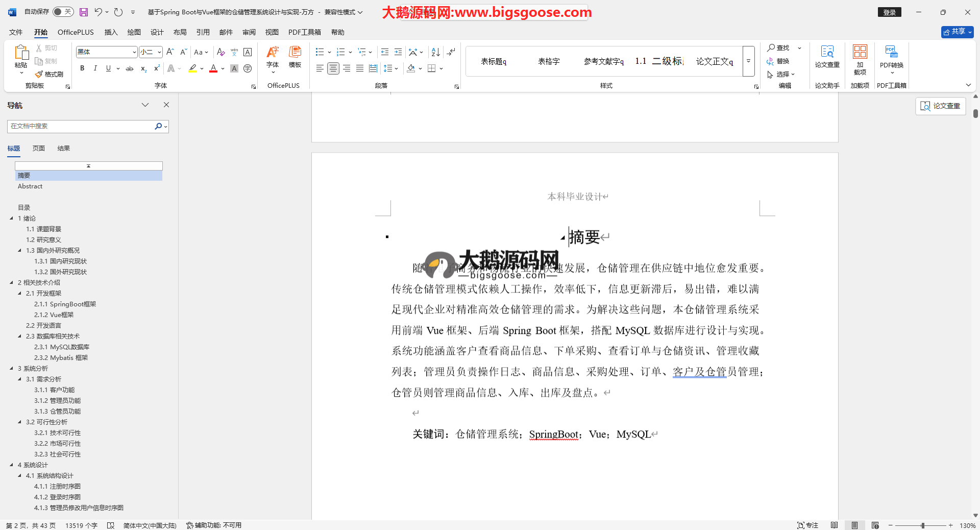Image resolution: width=980 pixels, height=530 pixels.
Task: Switch to the 页面 navigation tab
Action: pyautogui.click(x=39, y=149)
